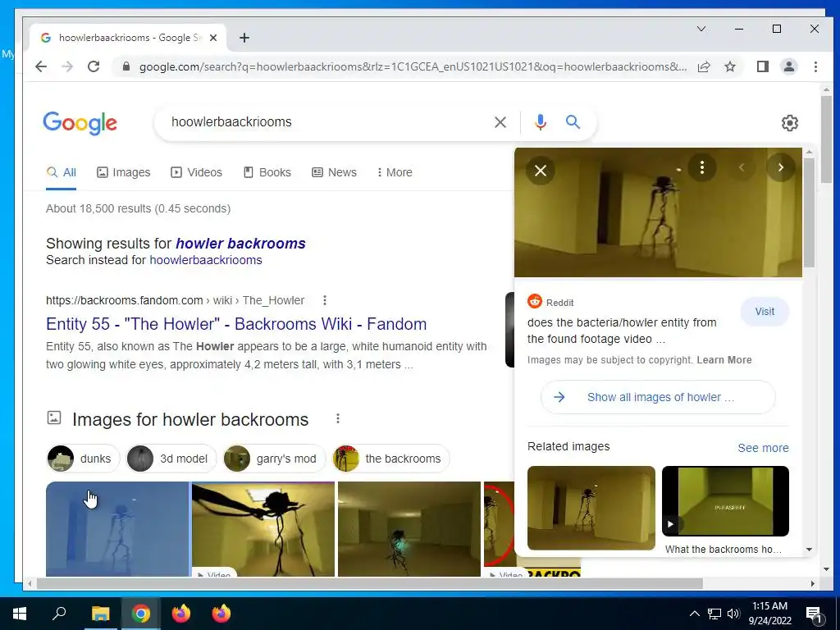Open a new browser tab

(244, 38)
